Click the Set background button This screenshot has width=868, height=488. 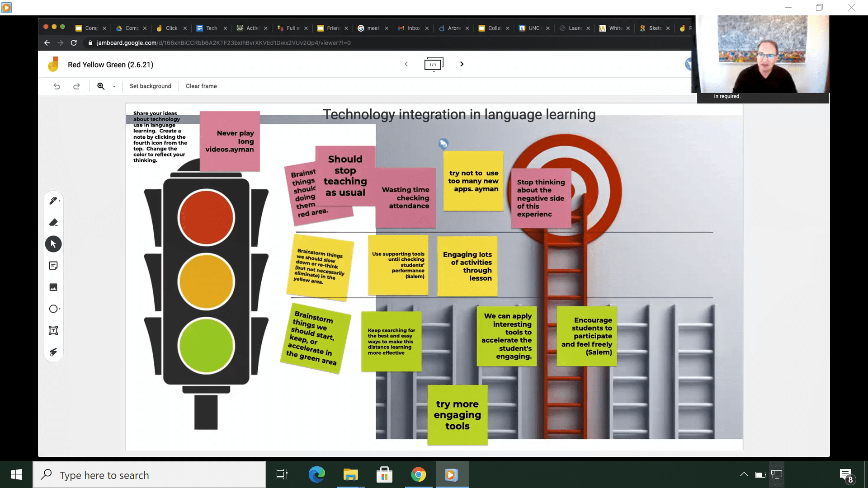coord(150,86)
